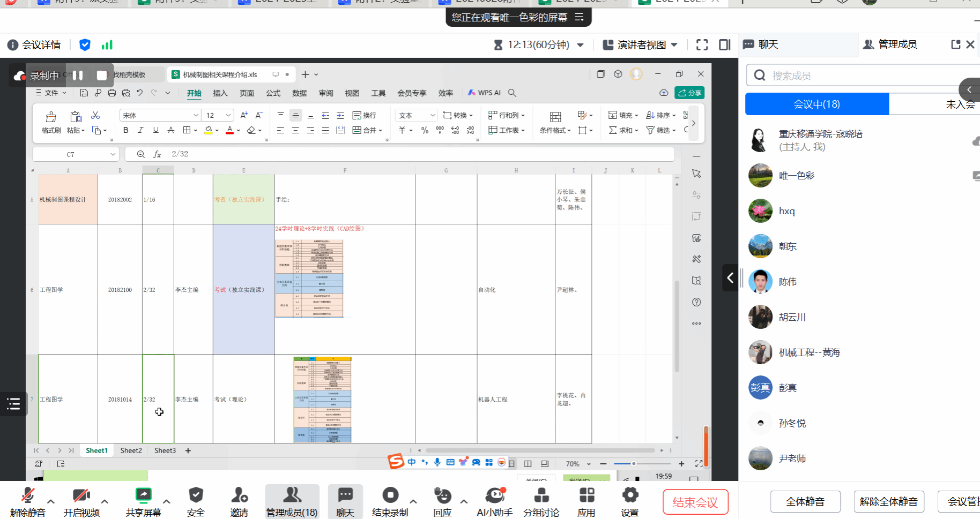
Task: Click the 结束会议 button
Action: click(x=695, y=502)
